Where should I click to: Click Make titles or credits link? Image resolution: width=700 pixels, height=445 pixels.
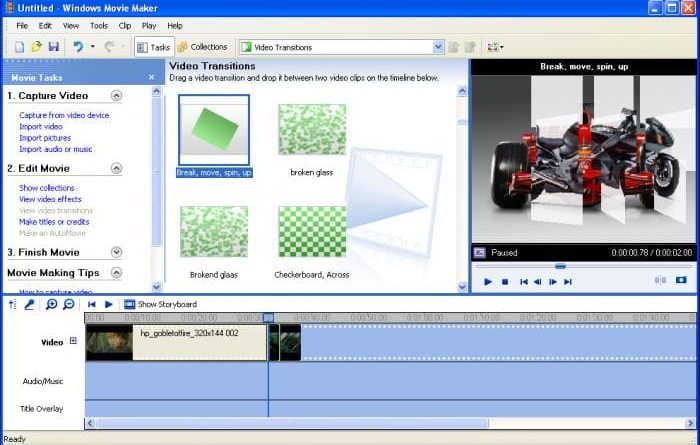[54, 222]
